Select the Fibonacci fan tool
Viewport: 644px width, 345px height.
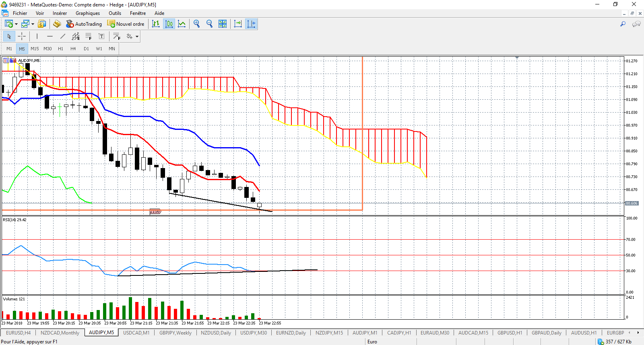[x=117, y=37]
